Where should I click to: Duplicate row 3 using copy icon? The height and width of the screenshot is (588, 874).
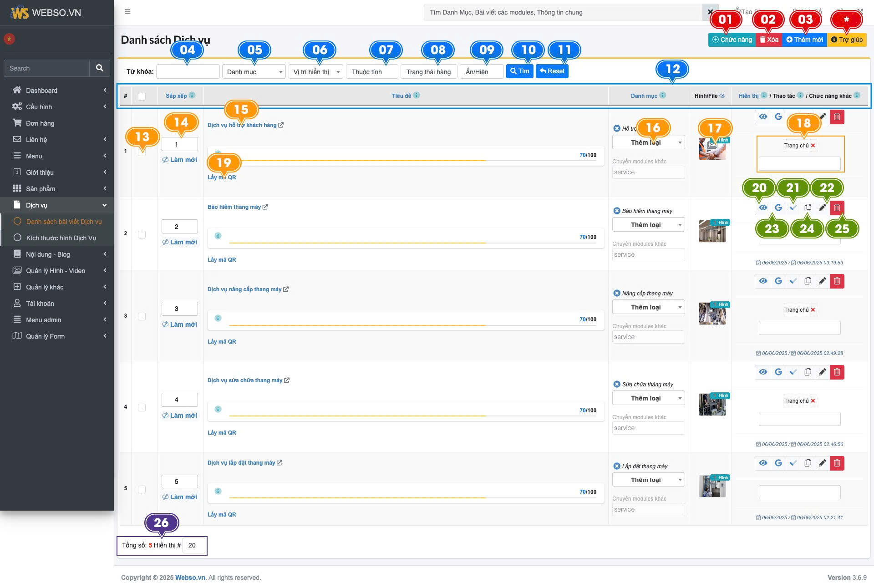click(808, 281)
